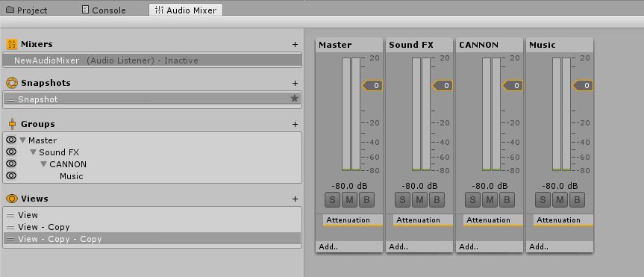Toggle visibility of Sound FX group
Image resolution: width=644 pixels, height=277 pixels.
point(11,152)
